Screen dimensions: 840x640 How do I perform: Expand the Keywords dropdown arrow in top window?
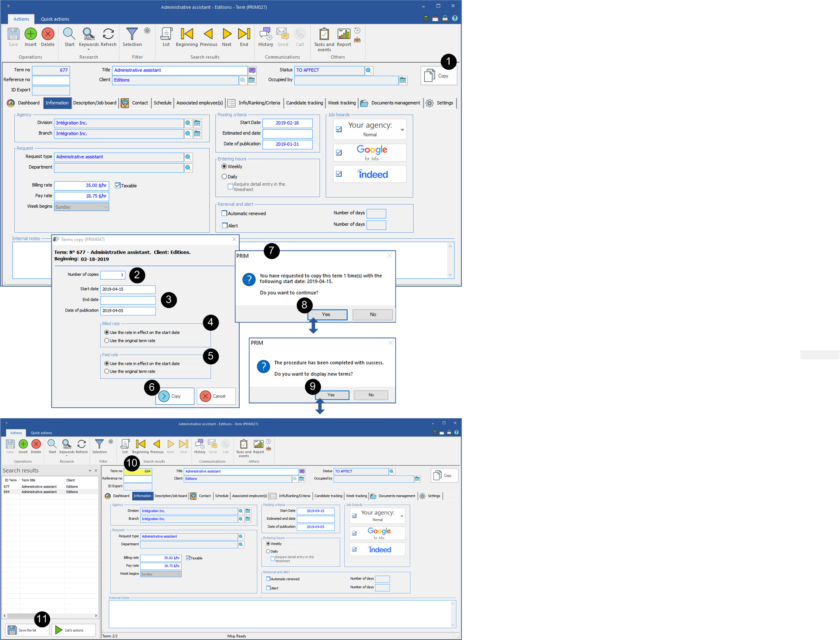click(88, 50)
